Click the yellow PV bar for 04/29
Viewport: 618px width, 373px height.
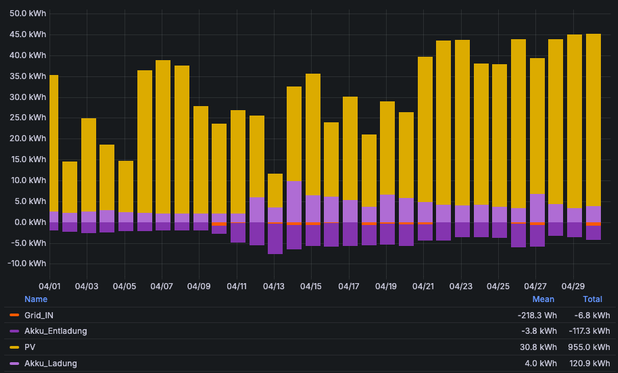[574, 121]
